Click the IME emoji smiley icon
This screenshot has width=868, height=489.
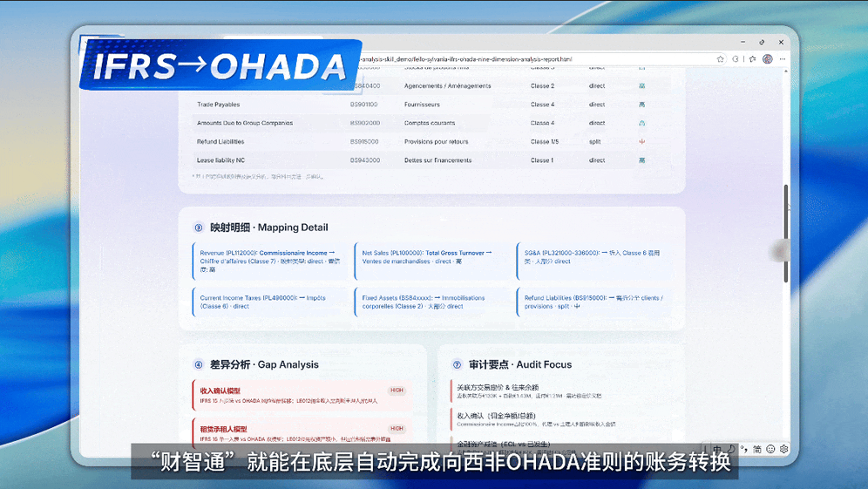770,449
